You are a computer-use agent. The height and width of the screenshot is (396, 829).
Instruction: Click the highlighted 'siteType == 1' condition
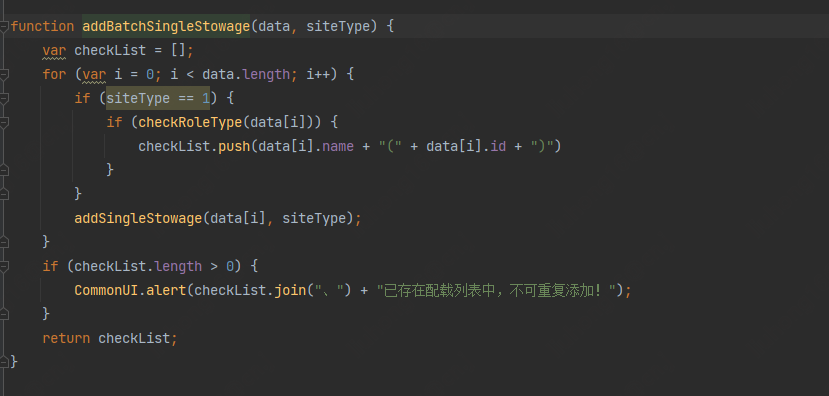coord(158,98)
